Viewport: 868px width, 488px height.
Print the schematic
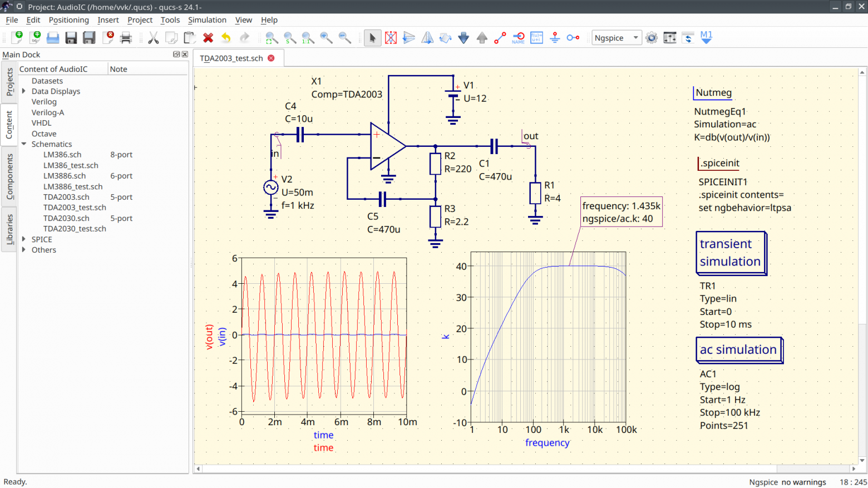point(126,38)
